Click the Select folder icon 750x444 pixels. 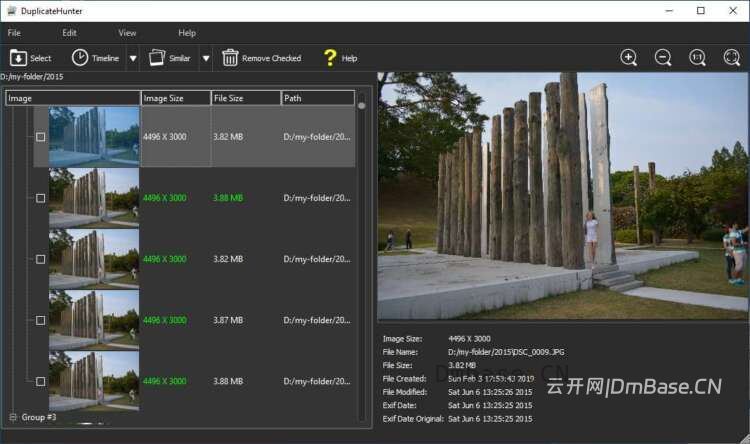tap(18, 58)
